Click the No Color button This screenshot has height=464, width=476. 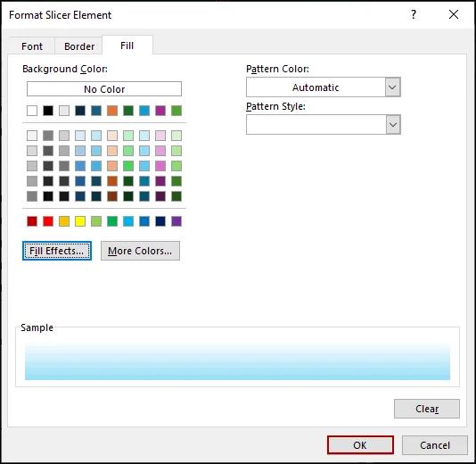[104, 89]
